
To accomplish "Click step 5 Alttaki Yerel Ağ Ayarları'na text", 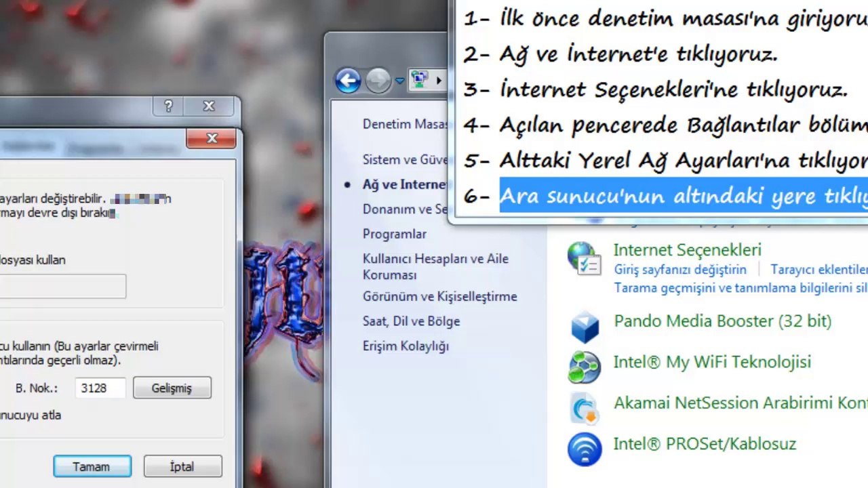I will (x=684, y=161).
